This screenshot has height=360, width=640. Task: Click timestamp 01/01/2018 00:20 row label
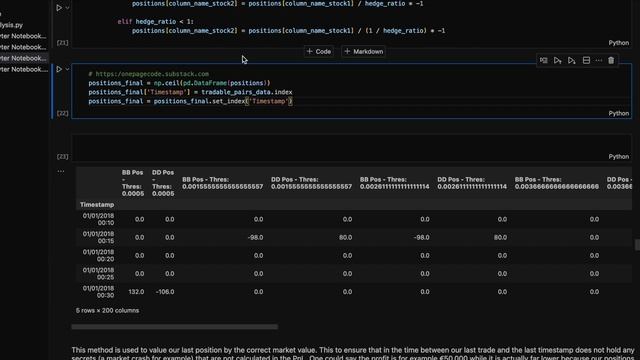98,256
